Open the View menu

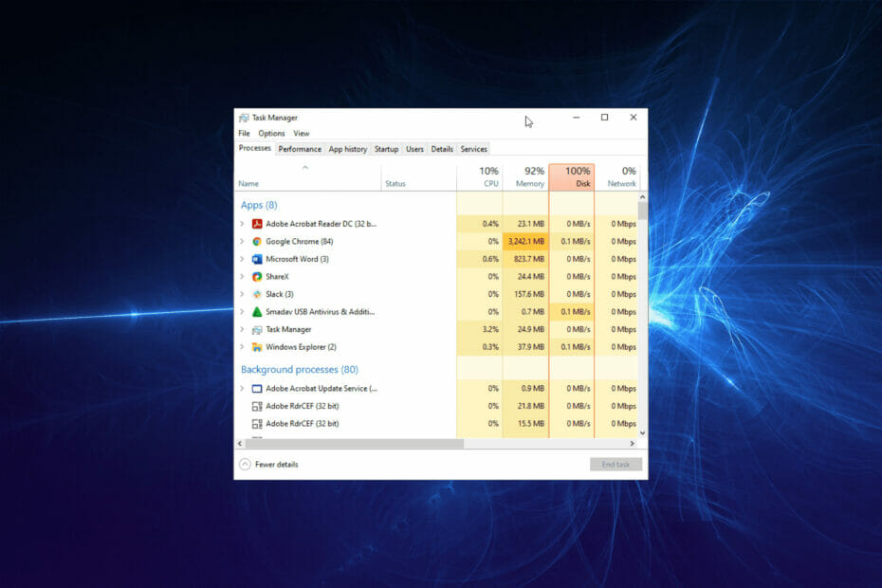302,134
